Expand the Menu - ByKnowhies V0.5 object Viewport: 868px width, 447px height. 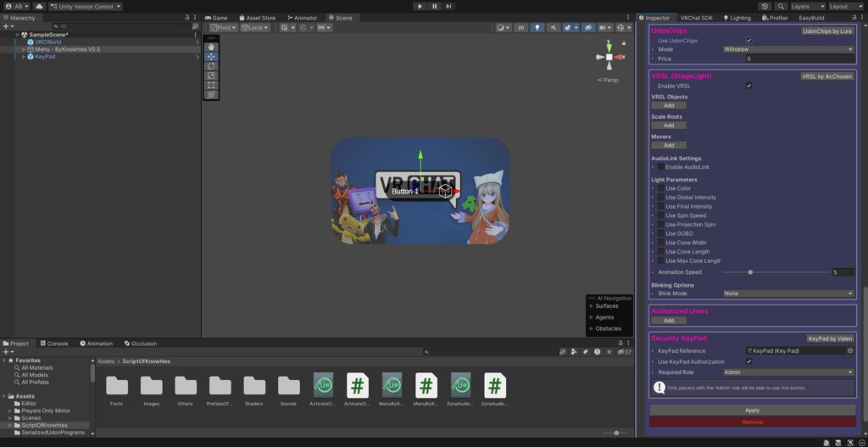pyautogui.click(x=24, y=49)
